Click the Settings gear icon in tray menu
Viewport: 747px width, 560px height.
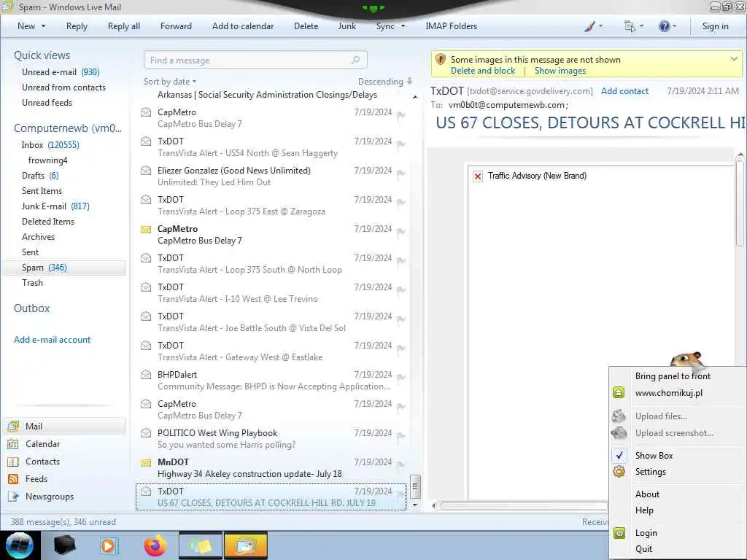[x=619, y=472]
